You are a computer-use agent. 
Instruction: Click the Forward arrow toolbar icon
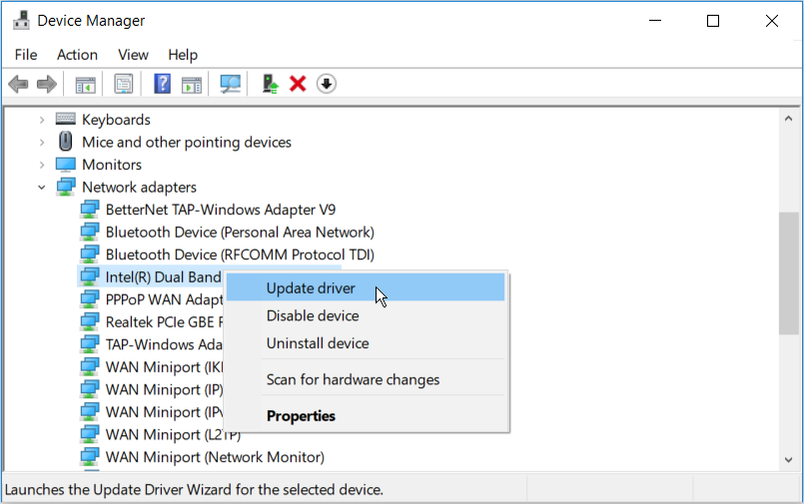(x=46, y=84)
